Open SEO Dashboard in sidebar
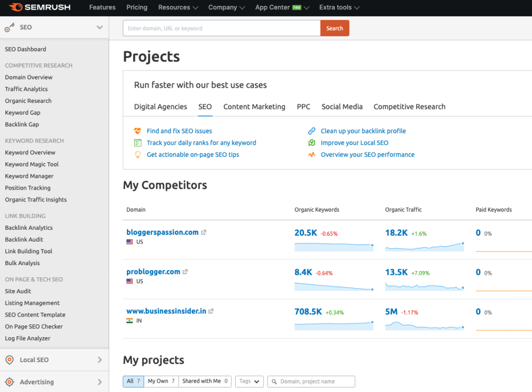This screenshot has height=392, width=532. tap(25, 49)
